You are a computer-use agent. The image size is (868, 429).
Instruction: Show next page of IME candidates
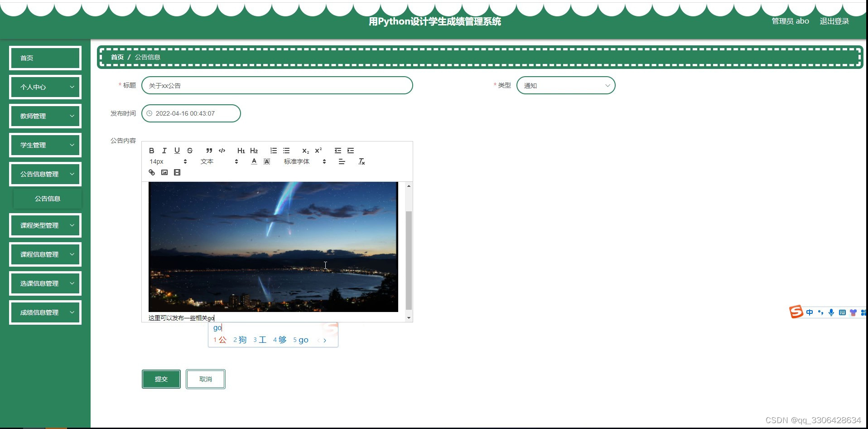[325, 340]
